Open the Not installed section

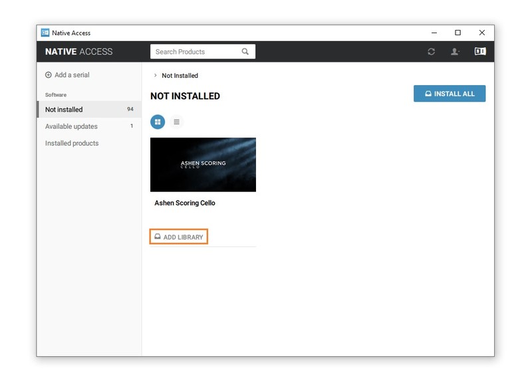pyautogui.click(x=89, y=109)
